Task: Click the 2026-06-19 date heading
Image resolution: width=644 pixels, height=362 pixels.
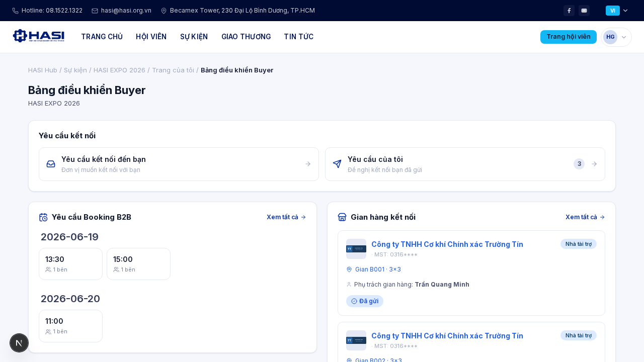Action: point(69,237)
